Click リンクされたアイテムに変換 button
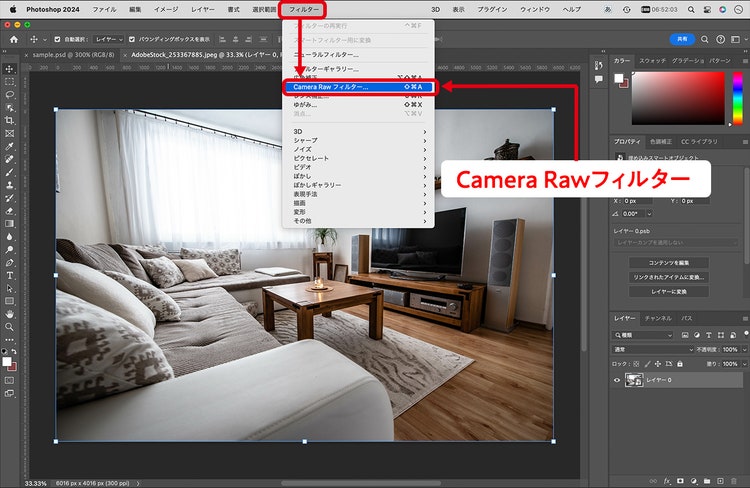The height and width of the screenshot is (488, 750). 669,277
